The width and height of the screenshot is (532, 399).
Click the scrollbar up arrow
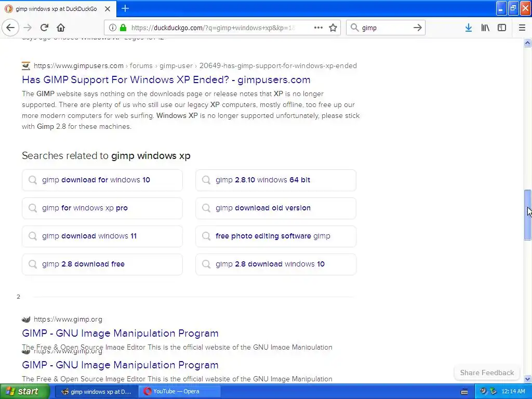(527, 43)
